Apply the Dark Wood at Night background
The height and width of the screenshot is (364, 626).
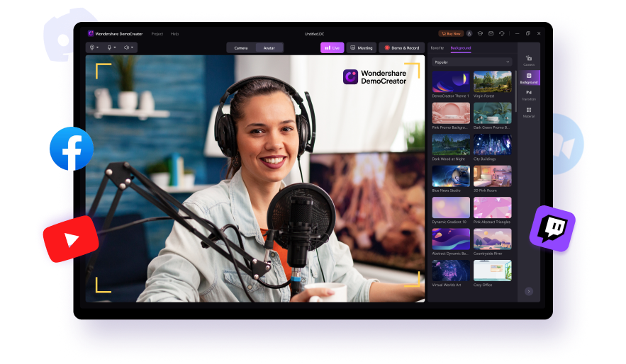coord(451,144)
